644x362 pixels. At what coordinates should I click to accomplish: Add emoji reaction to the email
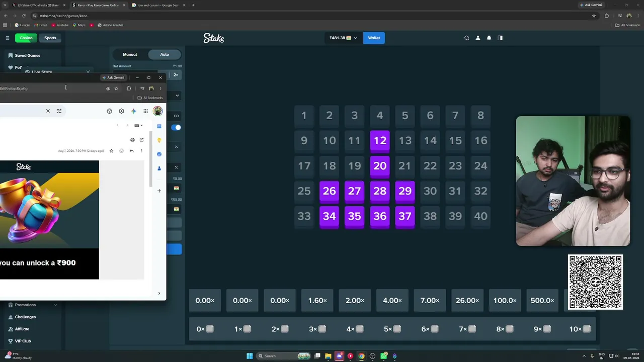[121, 151]
